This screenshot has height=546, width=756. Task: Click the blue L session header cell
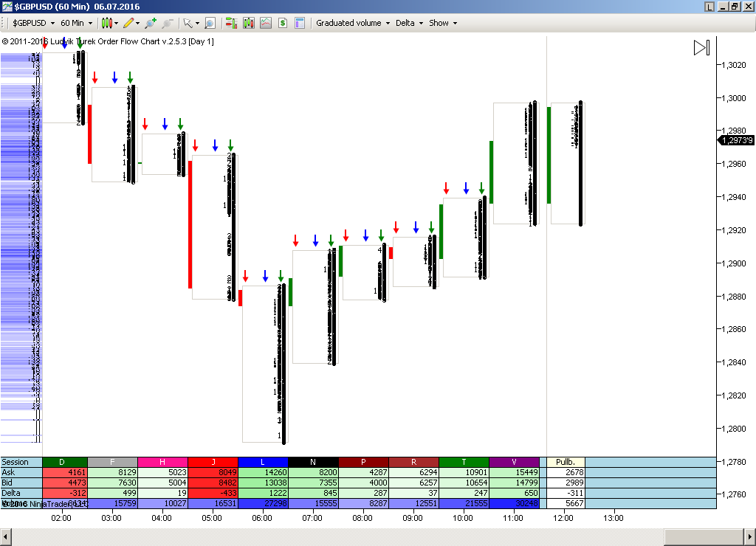click(263, 462)
